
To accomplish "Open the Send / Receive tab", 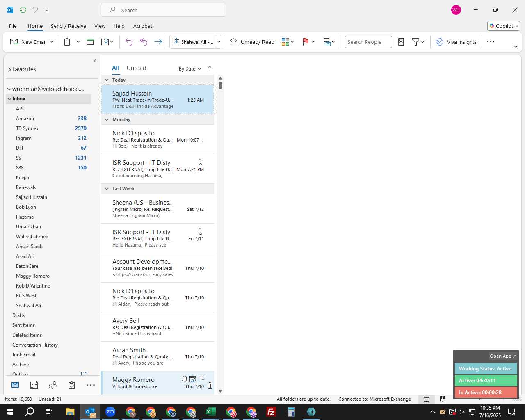I will pos(68,26).
